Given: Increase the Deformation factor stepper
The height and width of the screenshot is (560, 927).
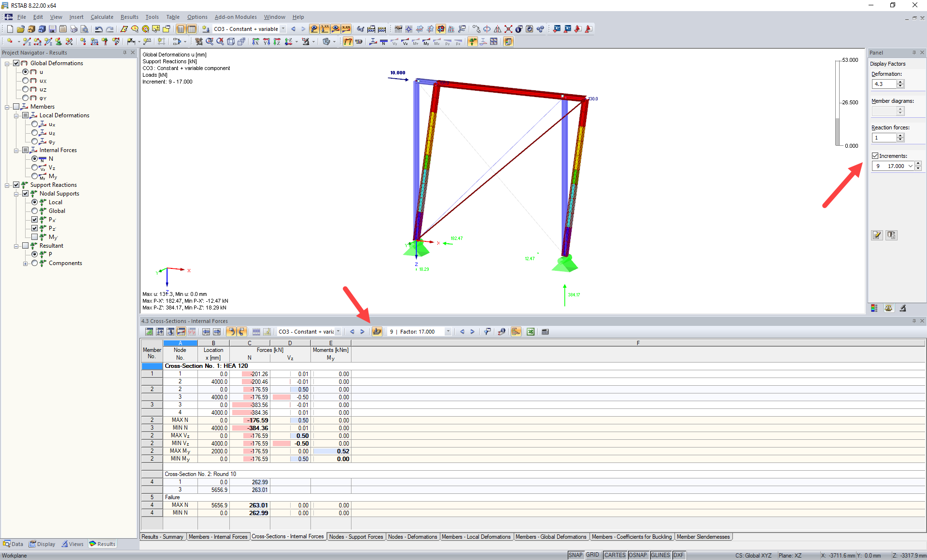Looking at the screenshot, I should [x=900, y=82].
